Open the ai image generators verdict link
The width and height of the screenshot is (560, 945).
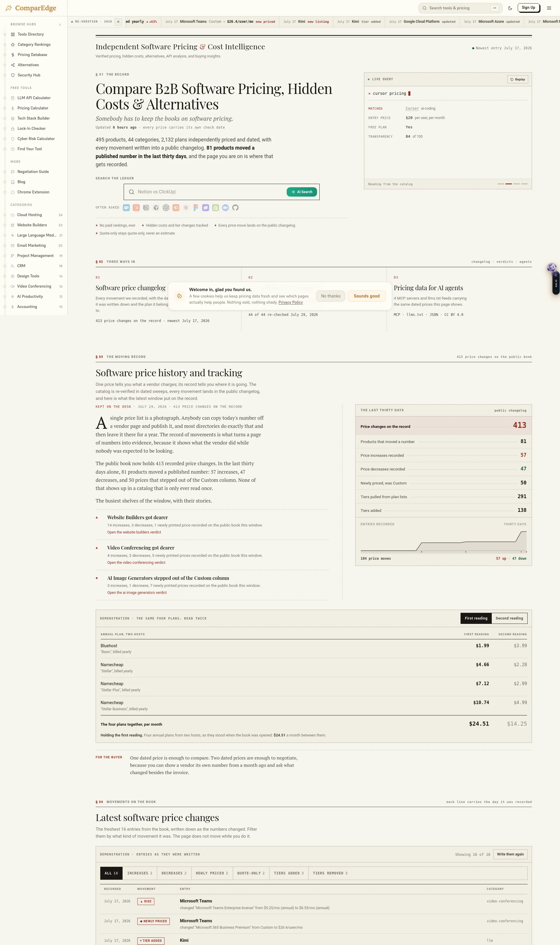(137, 592)
